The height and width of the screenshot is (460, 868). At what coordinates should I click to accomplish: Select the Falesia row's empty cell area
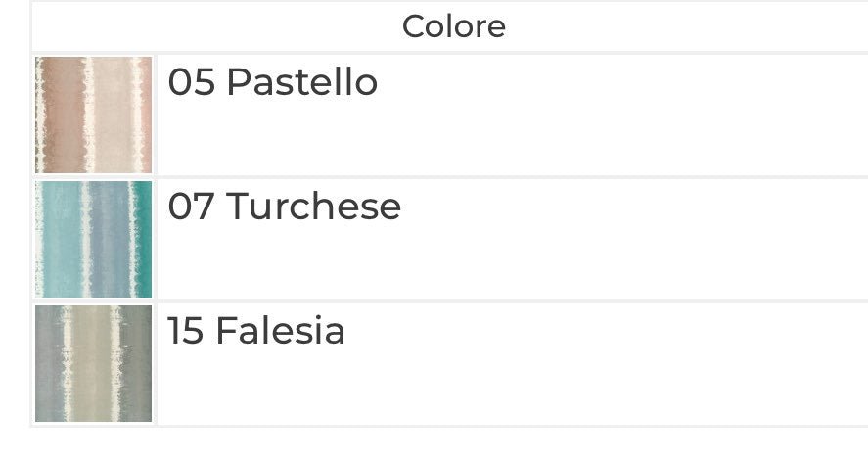coord(513,388)
